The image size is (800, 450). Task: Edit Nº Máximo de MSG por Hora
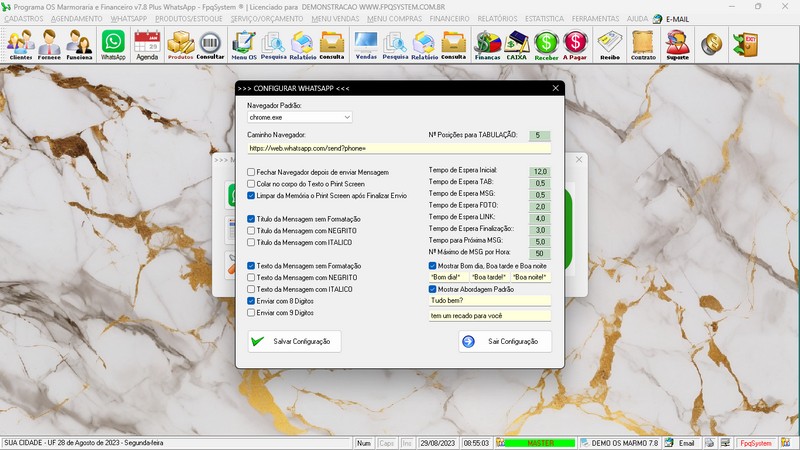tap(540, 254)
